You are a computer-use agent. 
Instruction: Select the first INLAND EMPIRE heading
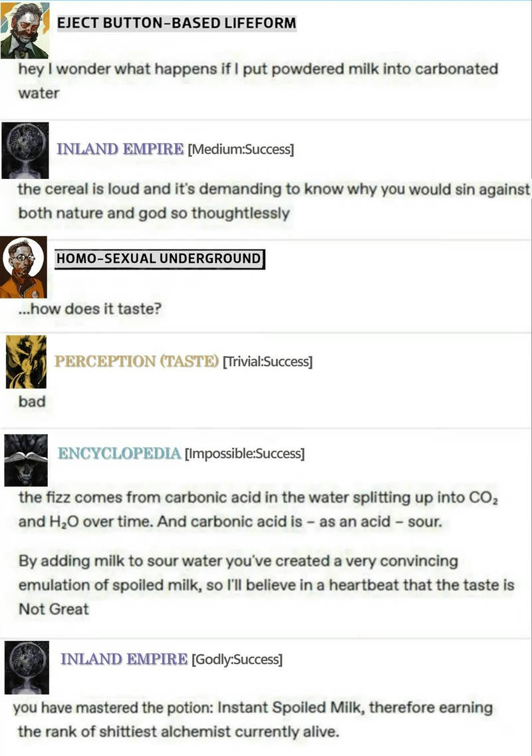pyautogui.click(x=120, y=149)
